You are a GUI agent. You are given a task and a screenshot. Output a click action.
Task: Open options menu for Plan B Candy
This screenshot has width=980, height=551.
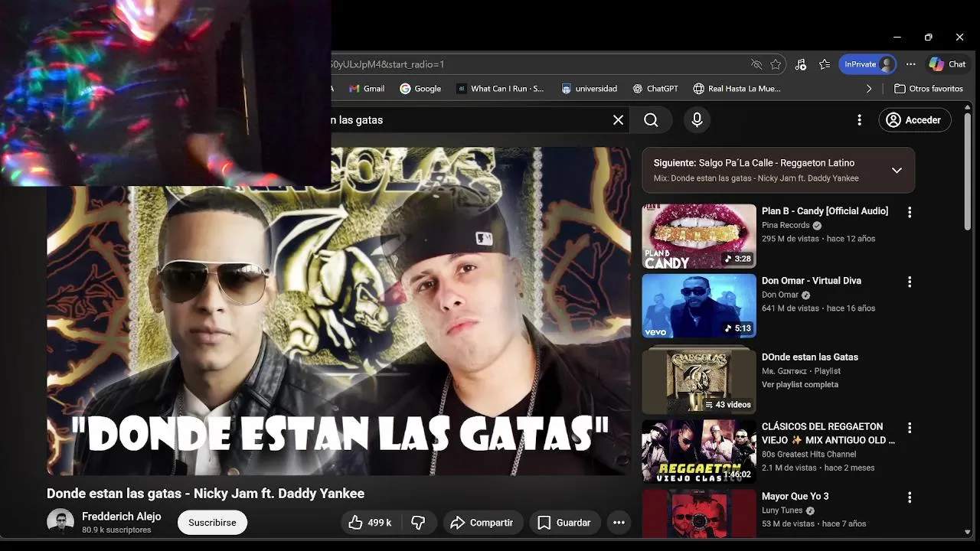(x=910, y=212)
